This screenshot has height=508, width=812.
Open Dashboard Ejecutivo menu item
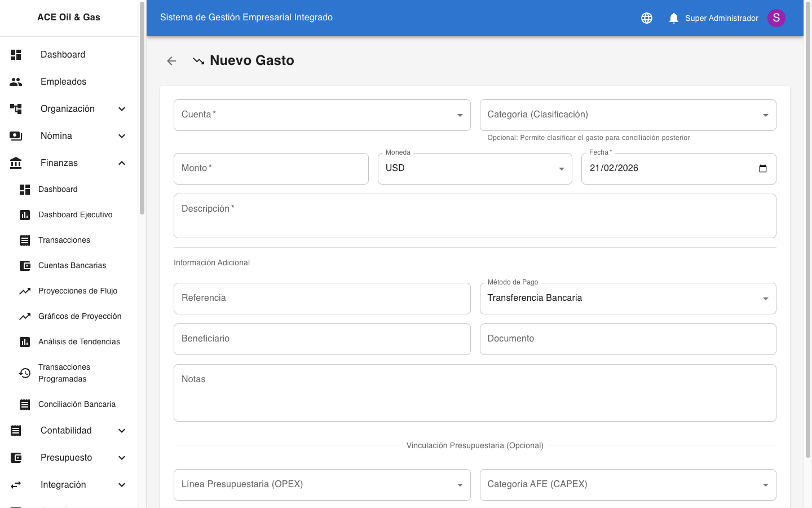(75, 214)
